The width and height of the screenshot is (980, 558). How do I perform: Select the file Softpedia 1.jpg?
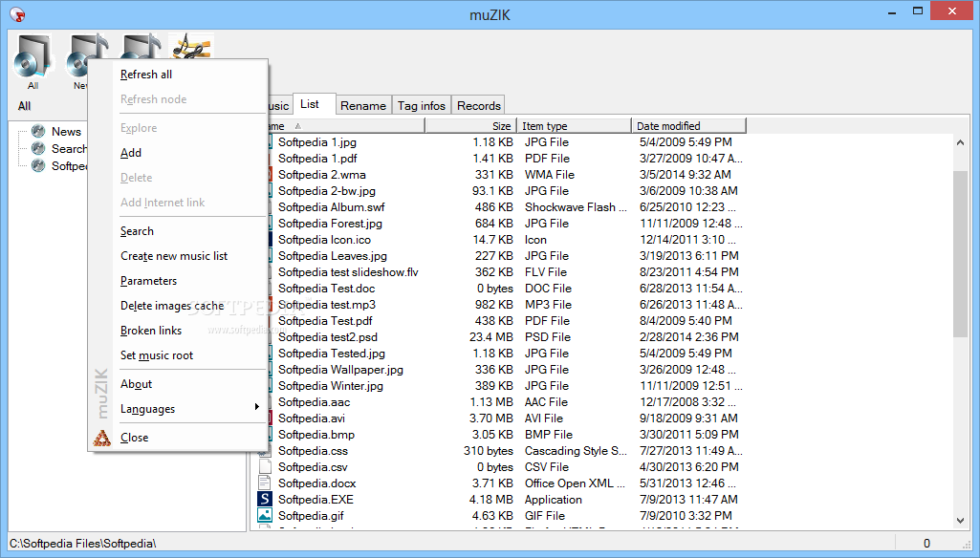point(316,141)
